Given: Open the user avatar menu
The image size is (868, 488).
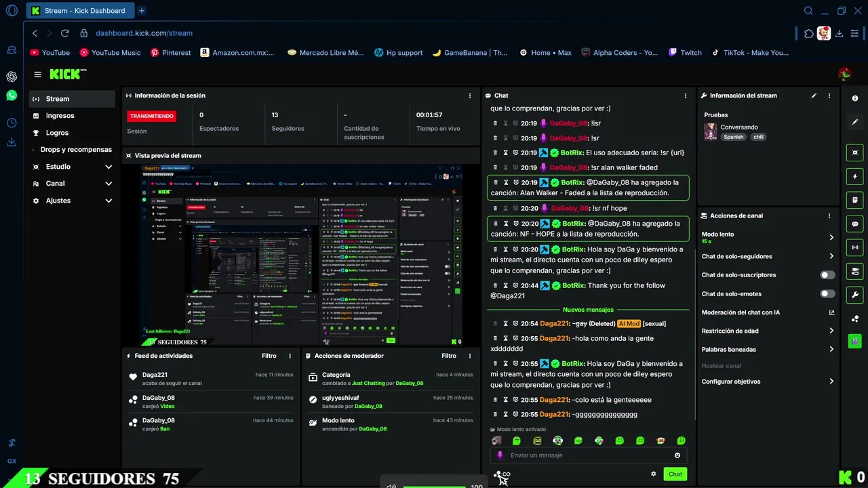Looking at the screenshot, I should click(844, 74).
